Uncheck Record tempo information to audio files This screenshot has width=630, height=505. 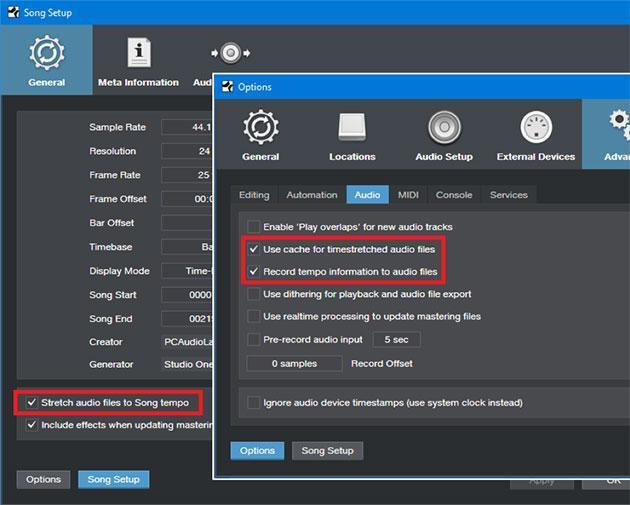254,271
